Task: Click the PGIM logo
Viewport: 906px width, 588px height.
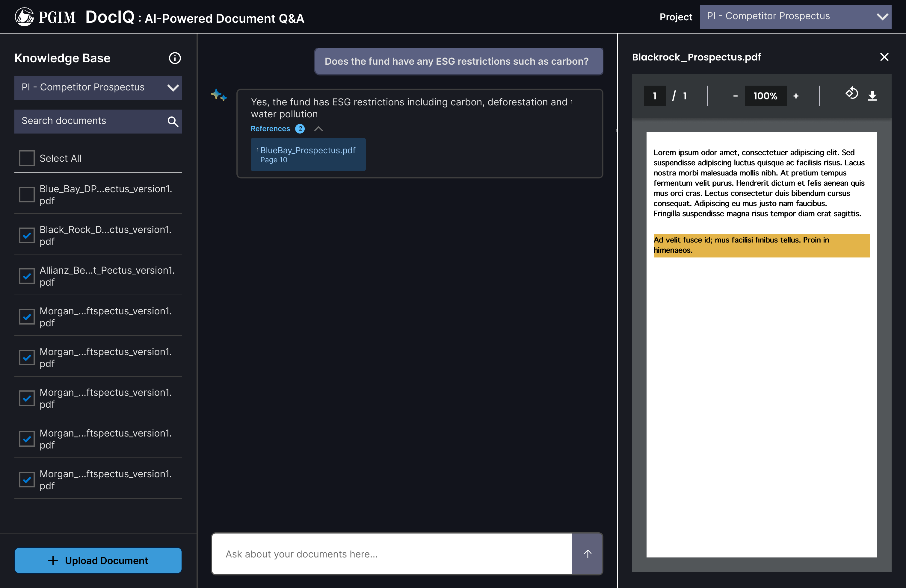Action: click(x=45, y=17)
